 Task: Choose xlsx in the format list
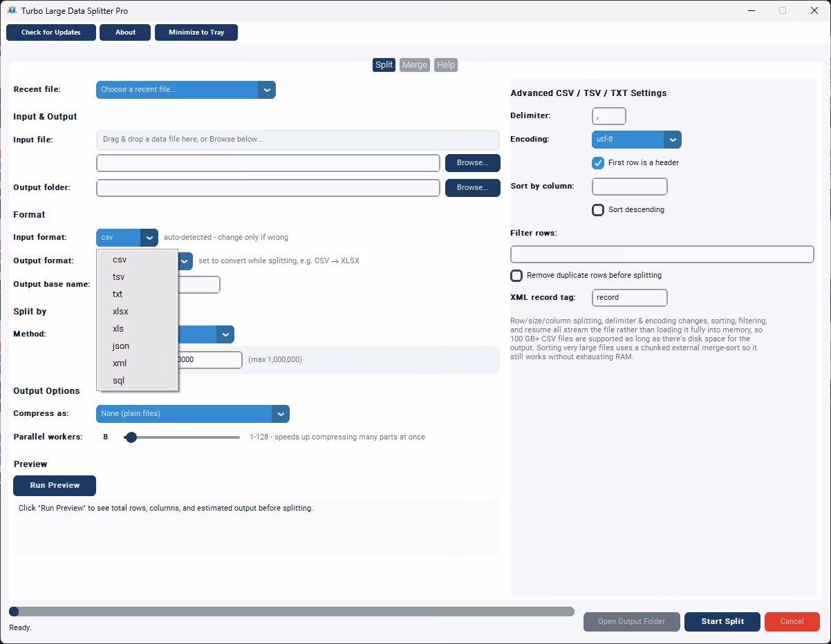tap(138, 312)
